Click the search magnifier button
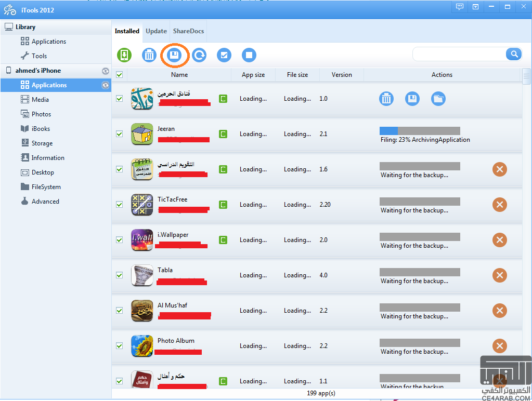 (x=514, y=54)
